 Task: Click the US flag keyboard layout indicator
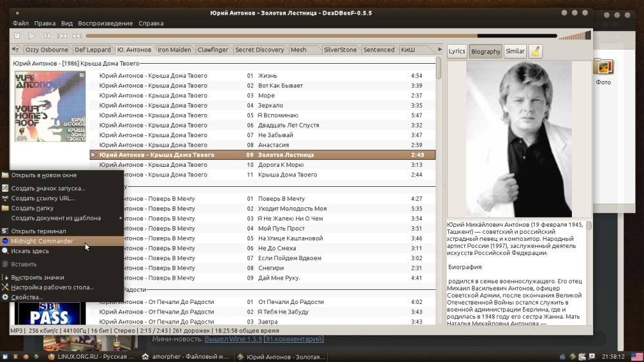click(x=637, y=357)
